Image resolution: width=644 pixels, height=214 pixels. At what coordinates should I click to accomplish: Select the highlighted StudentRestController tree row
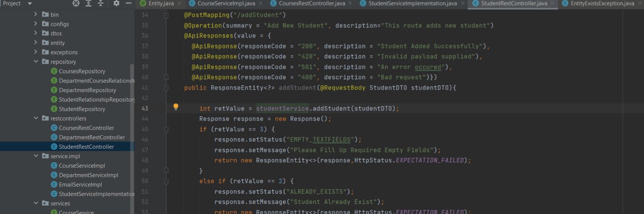pyautogui.click(x=67, y=147)
